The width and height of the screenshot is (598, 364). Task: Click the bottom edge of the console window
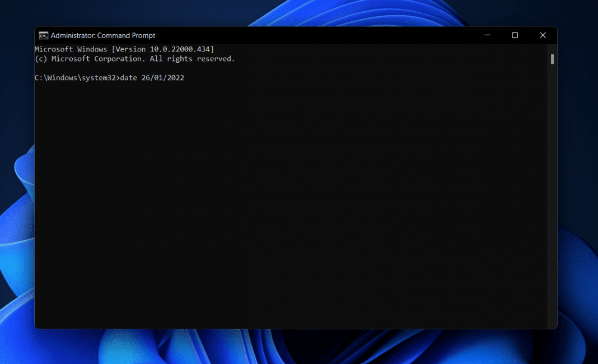(x=280, y=328)
